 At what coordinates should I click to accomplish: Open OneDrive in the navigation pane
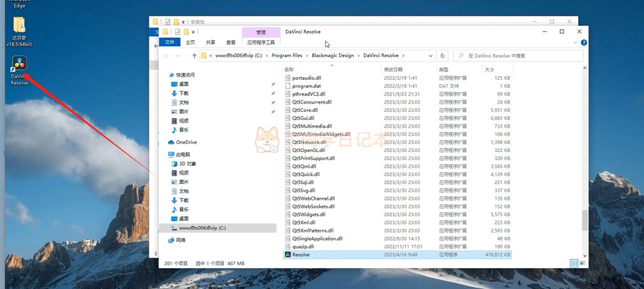pos(186,142)
